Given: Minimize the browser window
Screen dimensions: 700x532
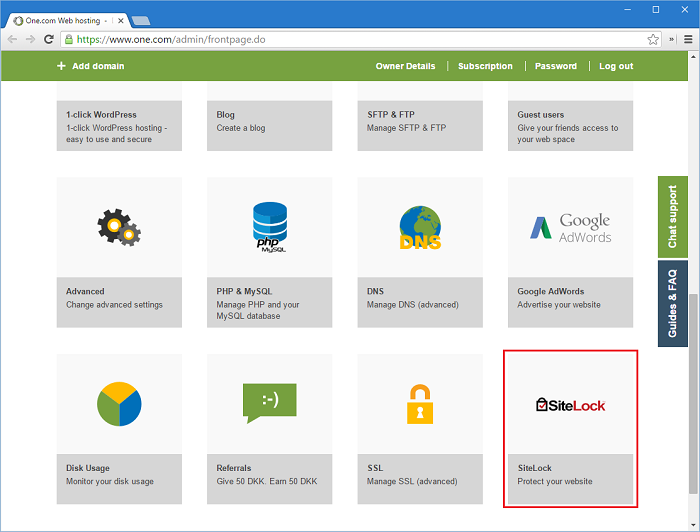Looking at the screenshot, I should pos(628,9).
